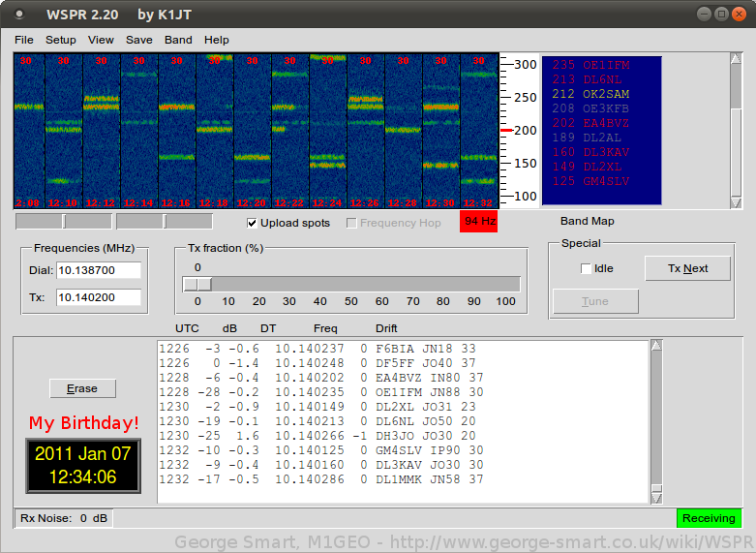Screen dimensions: 756x553
Task: Click the My Birthday! label
Action: click(x=84, y=423)
